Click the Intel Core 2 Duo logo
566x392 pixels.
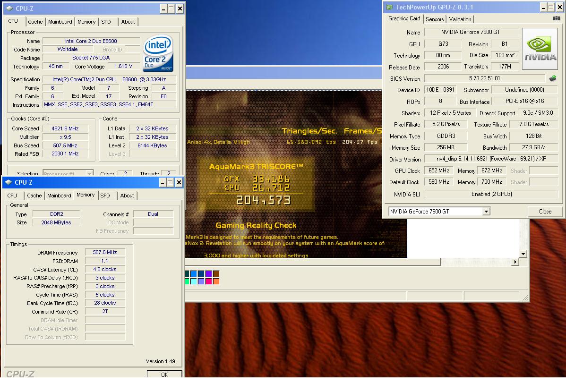click(x=158, y=53)
